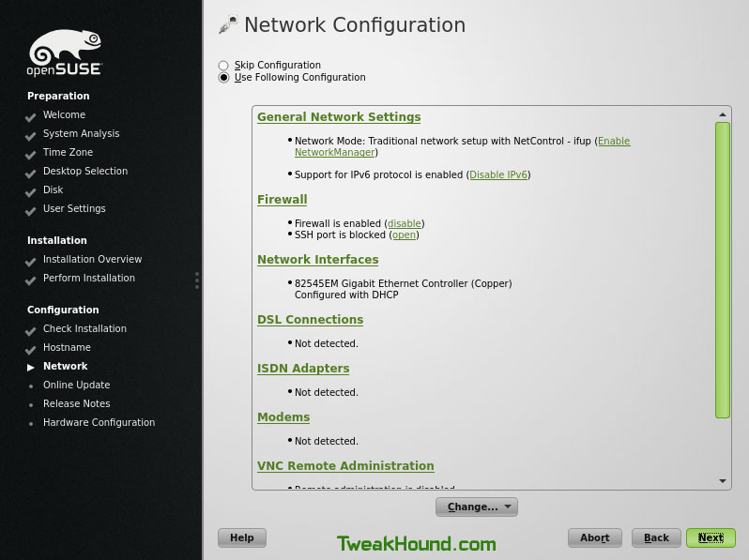The height and width of the screenshot is (560, 749).
Task: Click the open SSH port link
Action: pos(404,235)
